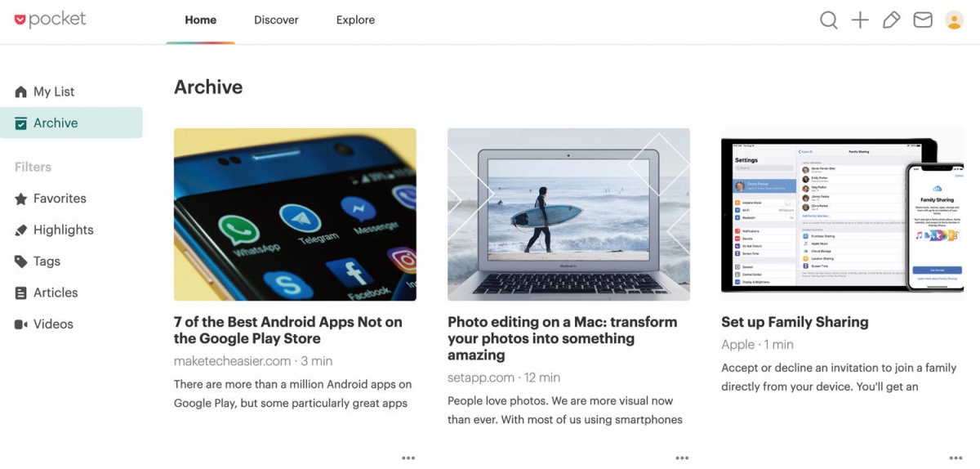Open '7 of the Best Android Apps' title
Image resolution: width=980 pixels, height=469 pixels.
pyautogui.click(x=288, y=330)
